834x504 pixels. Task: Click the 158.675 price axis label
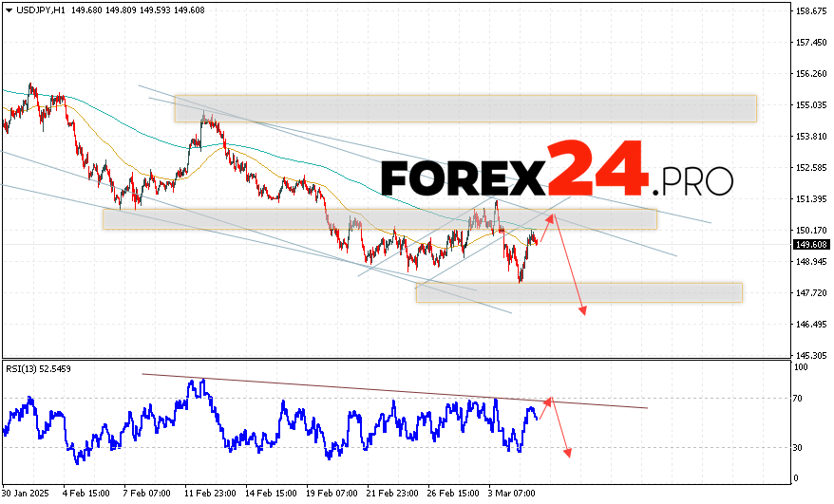point(809,11)
